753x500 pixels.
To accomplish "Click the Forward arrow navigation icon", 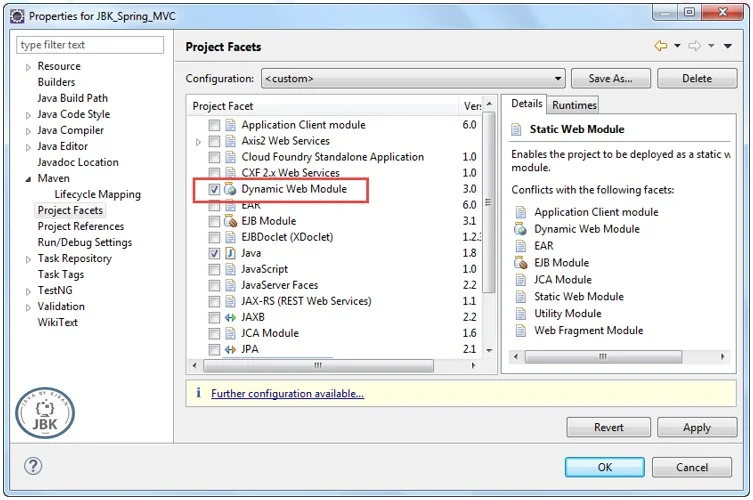I will (x=694, y=46).
